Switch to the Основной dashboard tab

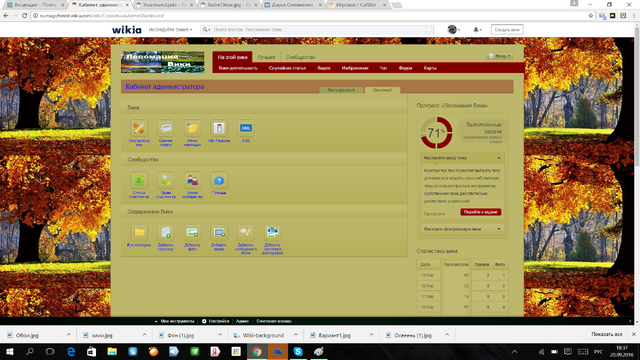pos(382,90)
